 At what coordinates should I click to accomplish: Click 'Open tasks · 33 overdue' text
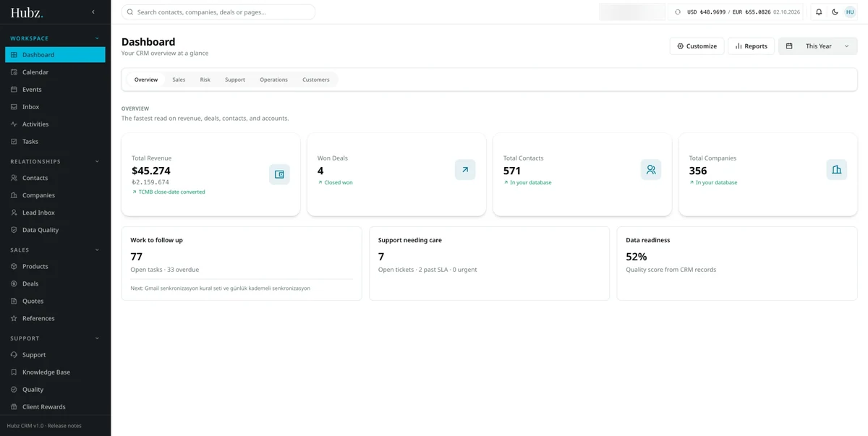(x=165, y=270)
